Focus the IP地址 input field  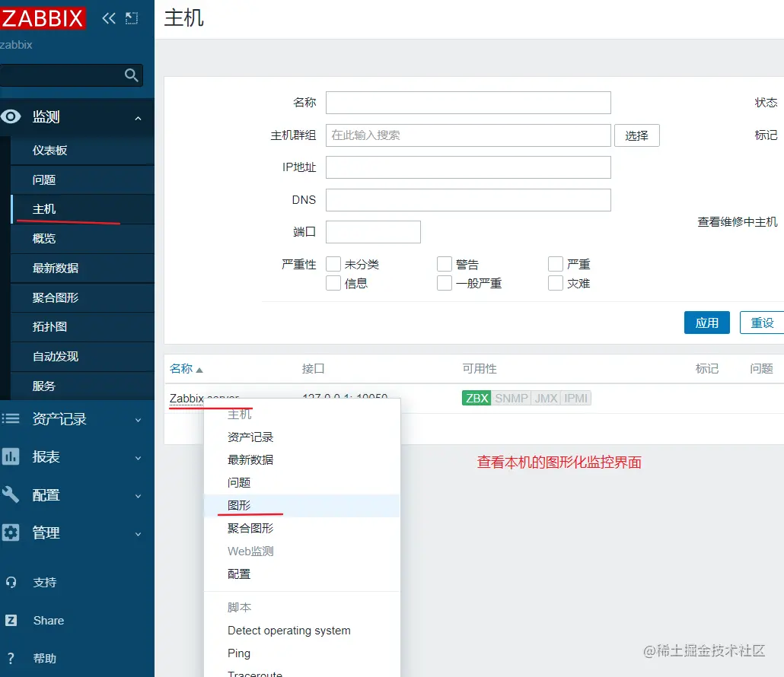[x=468, y=167]
